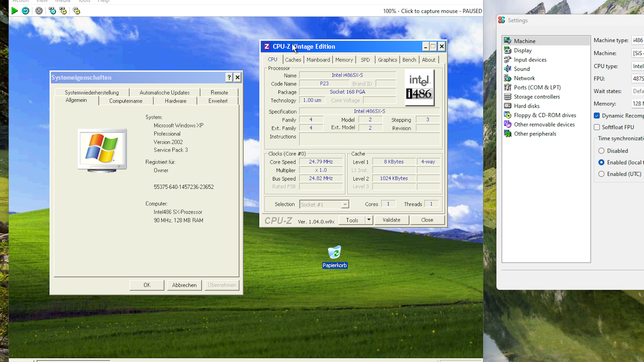Image resolution: width=644 pixels, height=362 pixels.
Task: Send Ctrl+Alt+Del using its toolbar icon
Action: (x=52, y=11)
